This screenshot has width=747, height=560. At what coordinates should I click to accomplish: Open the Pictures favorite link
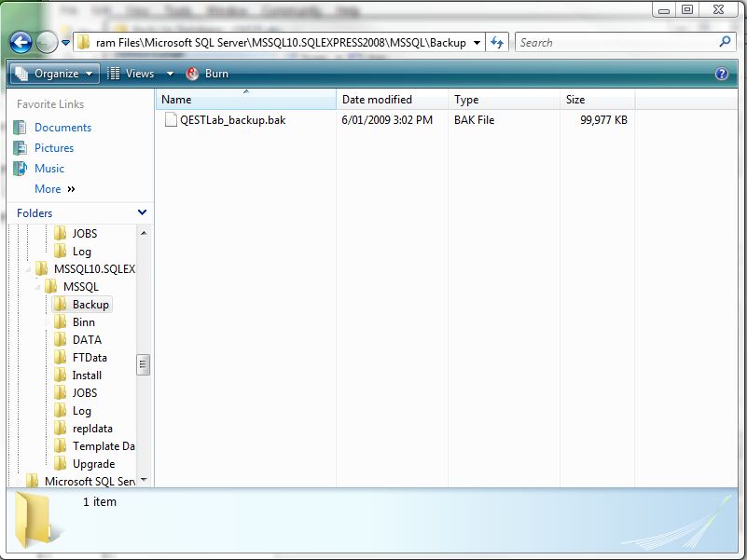[54, 148]
